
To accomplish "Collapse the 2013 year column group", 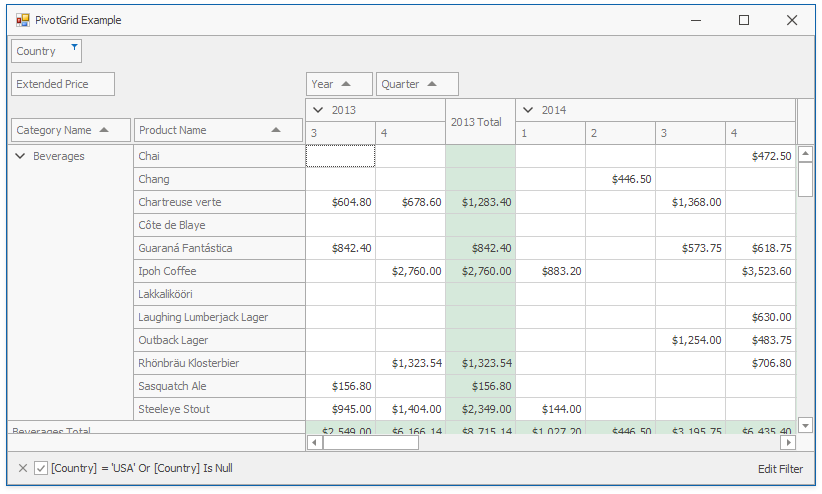I will pos(318,110).
